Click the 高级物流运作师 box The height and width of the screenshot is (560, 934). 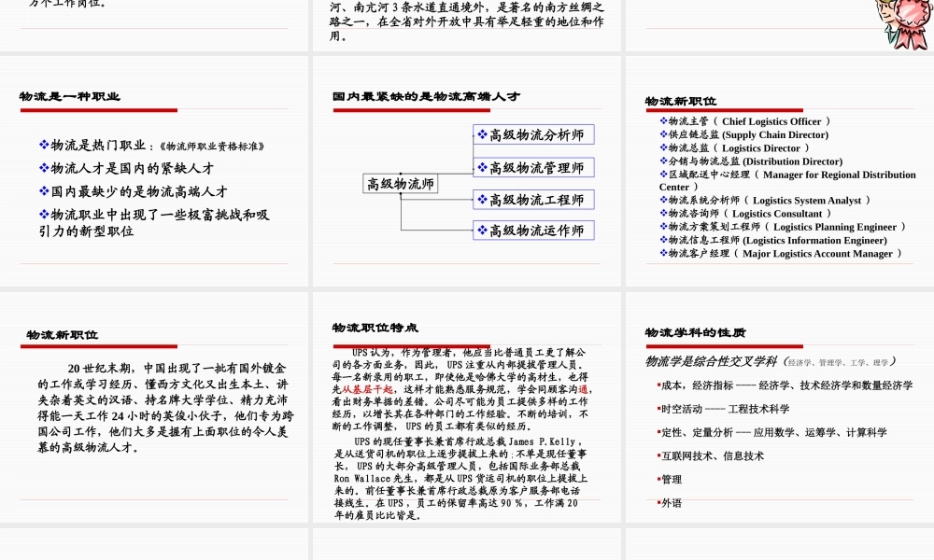533,231
